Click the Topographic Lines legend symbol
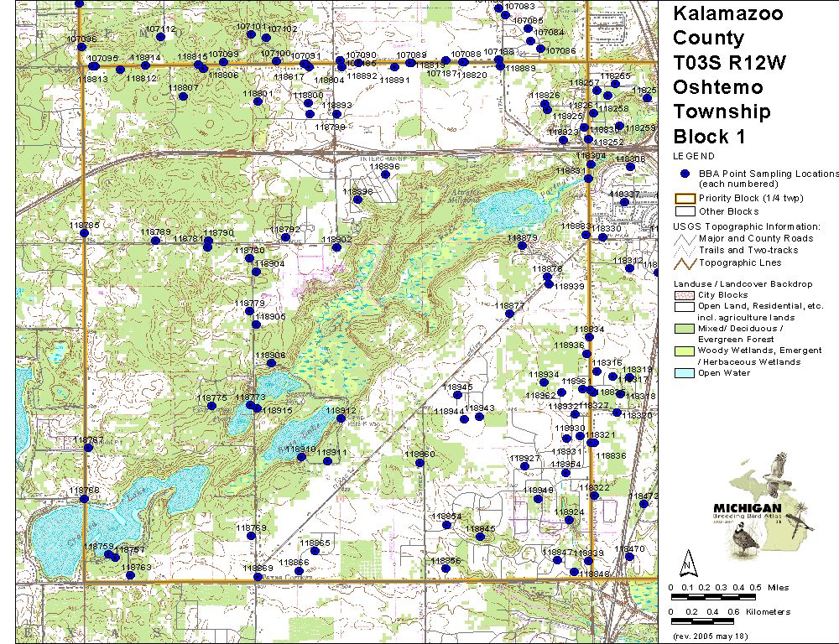The height and width of the screenshot is (644, 839). click(685, 263)
